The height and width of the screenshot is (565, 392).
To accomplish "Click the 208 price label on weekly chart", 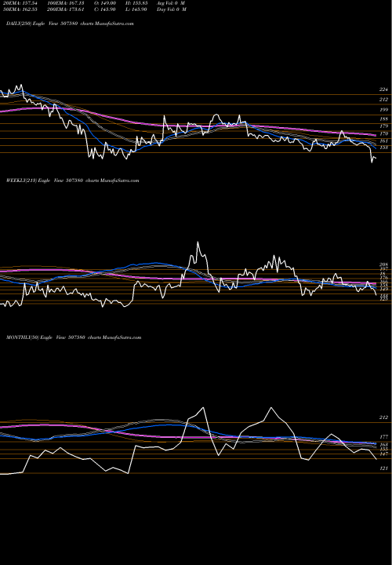I will pos(383,264).
